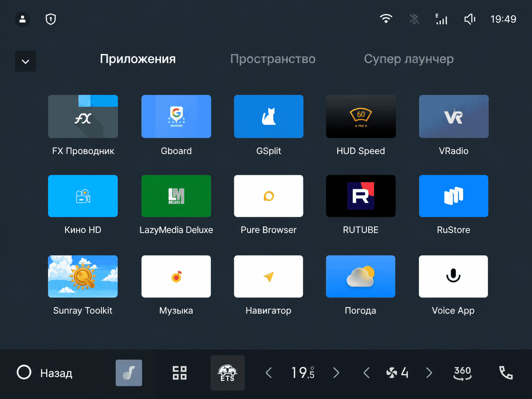Open the ETS car icon in dock
Viewport: 532px width, 399px height.
click(227, 373)
